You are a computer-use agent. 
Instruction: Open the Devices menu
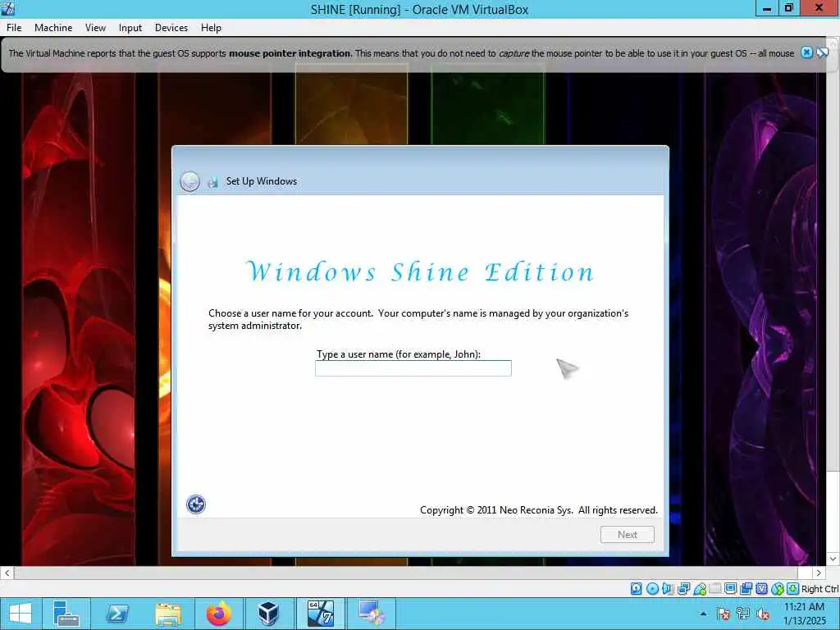[x=171, y=28]
